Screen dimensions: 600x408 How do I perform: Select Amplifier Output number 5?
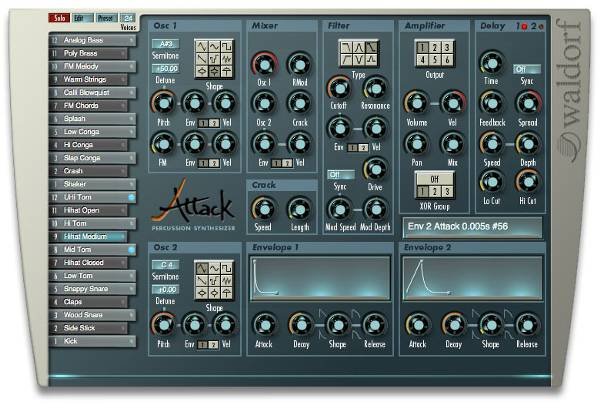437,60
